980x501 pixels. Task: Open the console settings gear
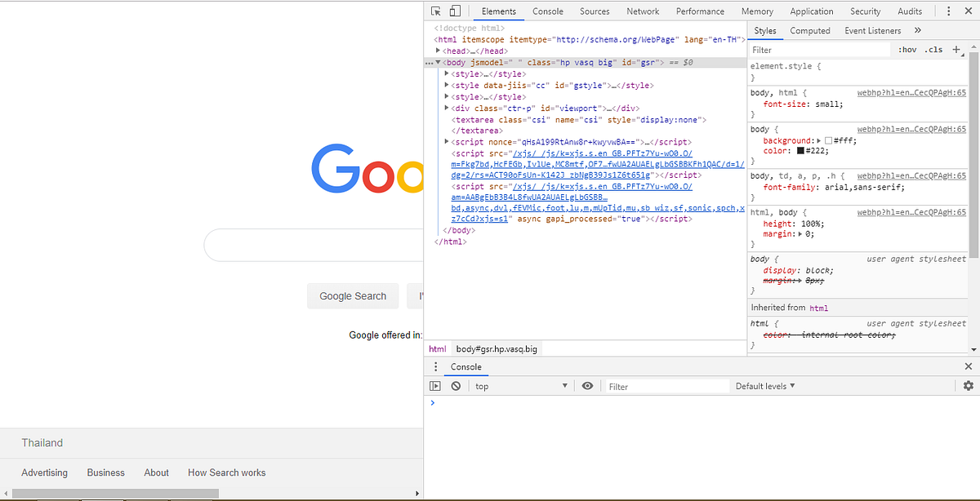pyautogui.click(x=969, y=385)
